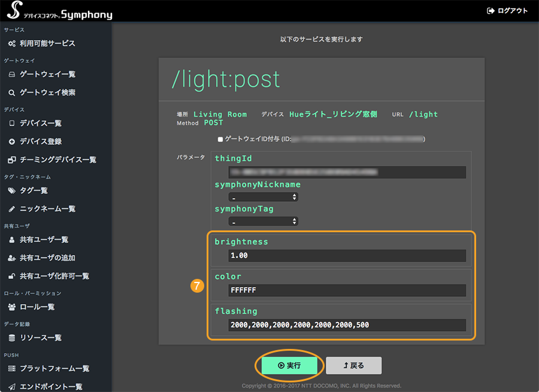Go to ゲートウェイ一覧 in the sidebar
The height and width of the screenshot is (392, 539).
47,75
